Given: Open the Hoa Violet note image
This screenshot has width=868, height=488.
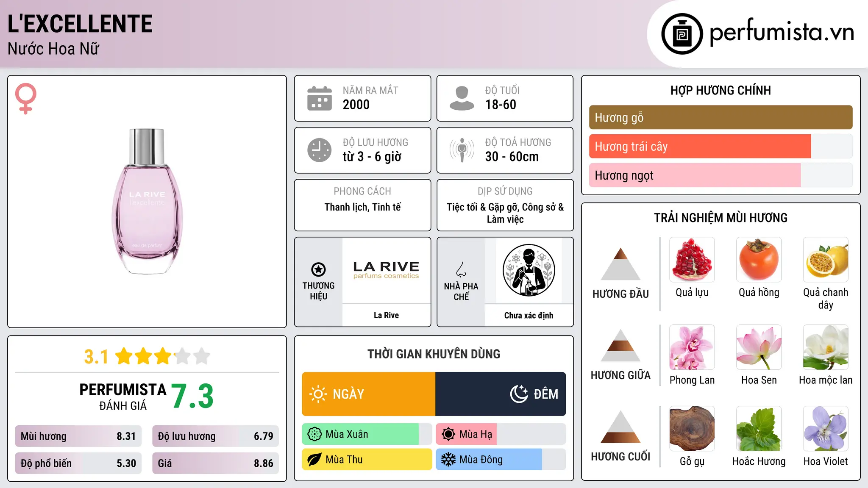Looking at the screenshot, I should pos(826,429).
